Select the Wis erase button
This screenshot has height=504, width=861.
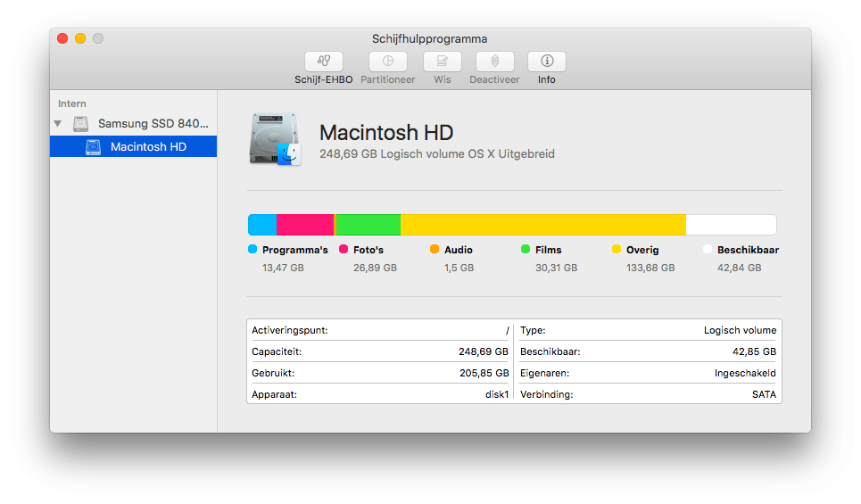442,62
